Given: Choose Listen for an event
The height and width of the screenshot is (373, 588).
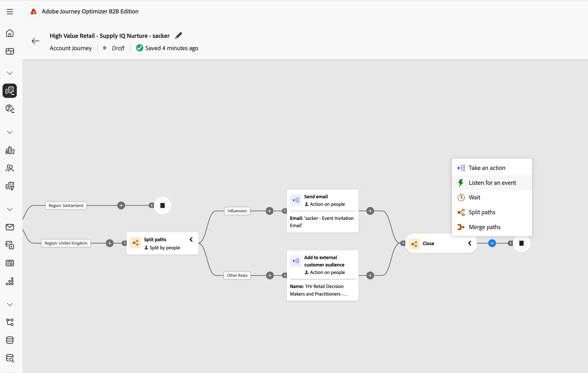Looking at the screenshot, I should click(x=492, y=183).
